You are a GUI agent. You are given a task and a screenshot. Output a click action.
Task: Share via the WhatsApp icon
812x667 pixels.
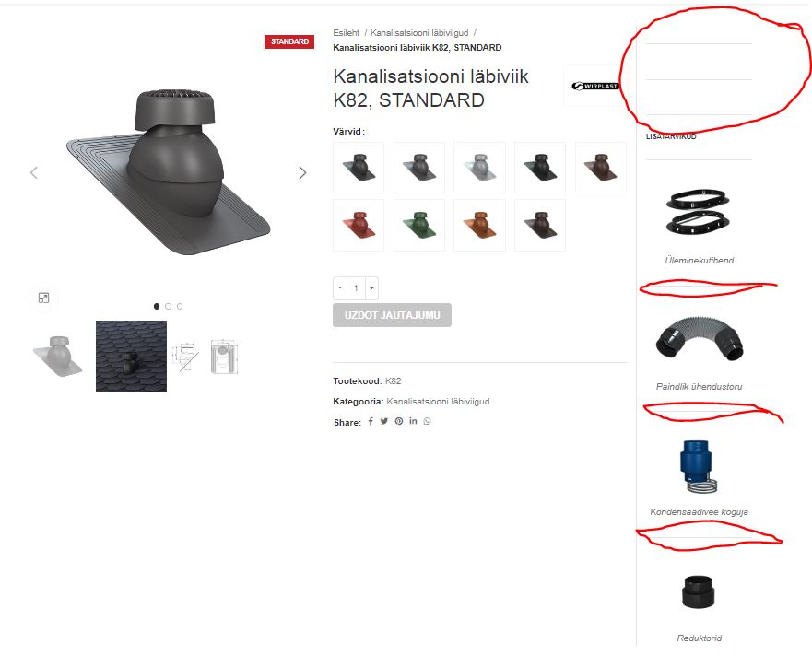coord(427,421)
